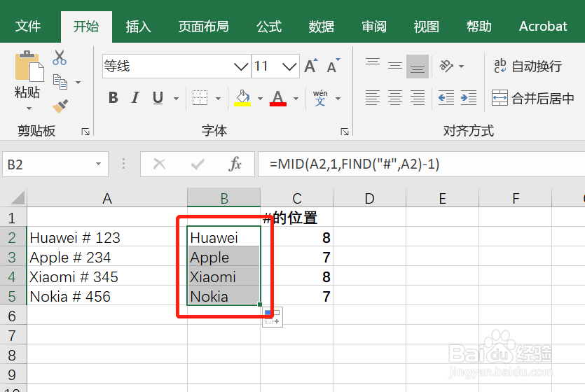Click the Paste clipboard icon

pyautogui.click(x=29, y=66)
